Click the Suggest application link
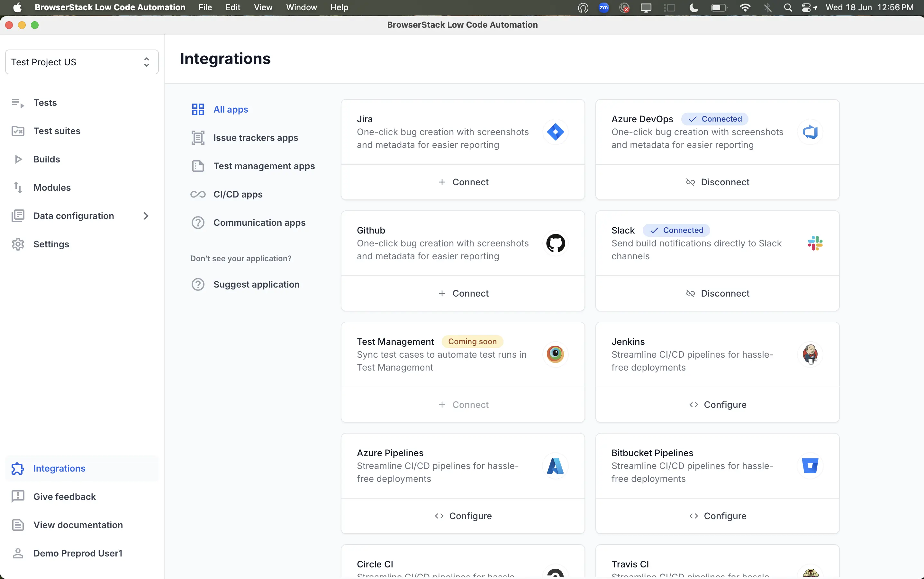Screen dimensions: 924x579 pyautogui.click(x=256, y=285)
